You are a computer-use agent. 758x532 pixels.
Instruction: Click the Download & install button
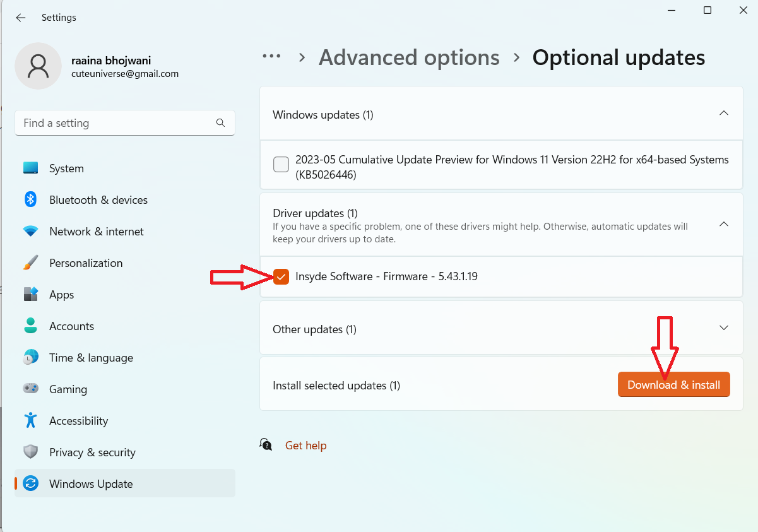pyautogui.click(x=673, y=385)
